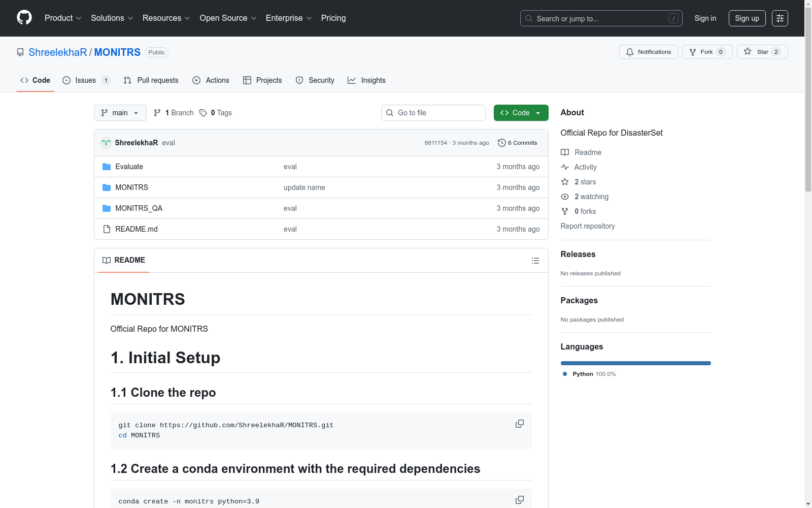
Task: Open the Packages section heading
Action: click(579, 300)
